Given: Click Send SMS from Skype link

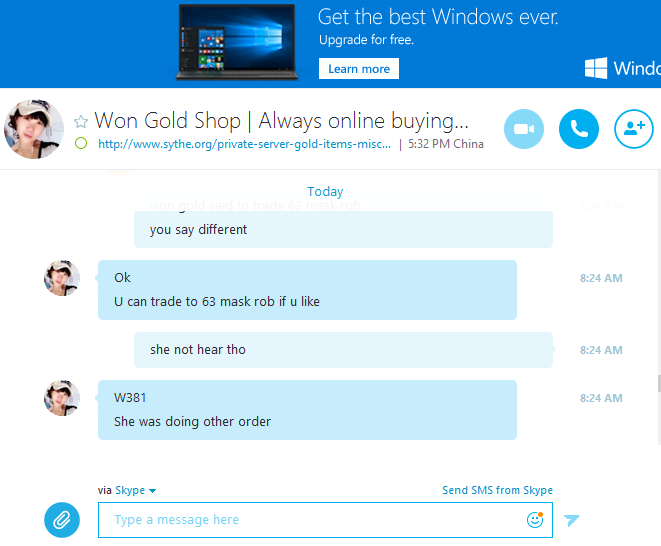Looking at the screenshot, I should point(497,490).
